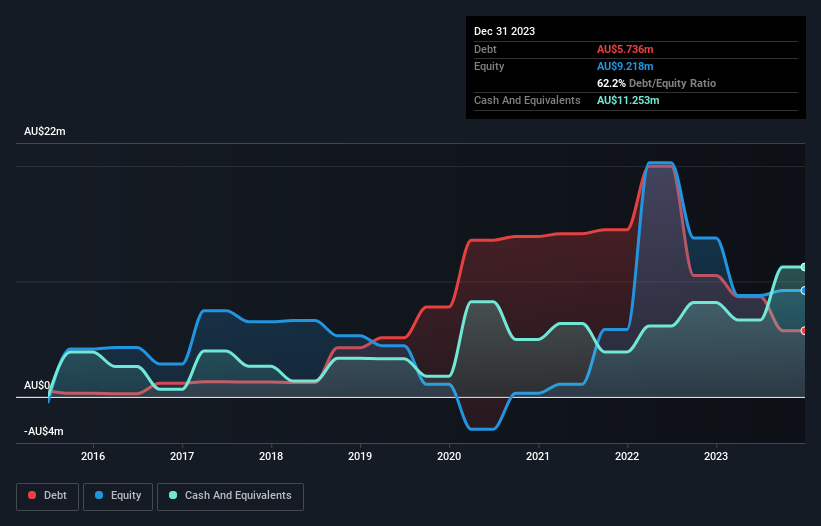
Task: Click the 62.2% Debt/Equity Ratio text
Action: tap(657, 83)
